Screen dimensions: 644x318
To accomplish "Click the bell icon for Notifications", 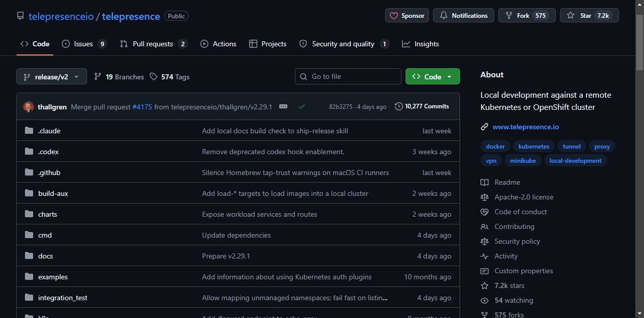I will click(443, 16).
